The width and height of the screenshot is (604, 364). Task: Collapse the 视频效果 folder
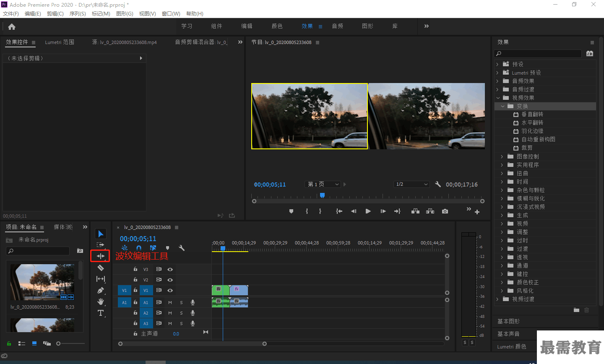point(498,98)
